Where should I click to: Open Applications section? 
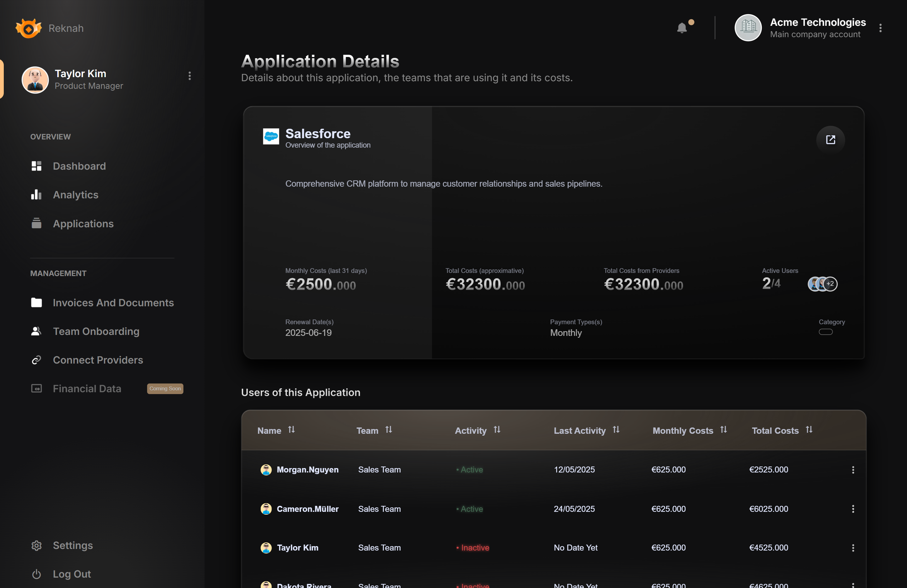coord(83,223)
